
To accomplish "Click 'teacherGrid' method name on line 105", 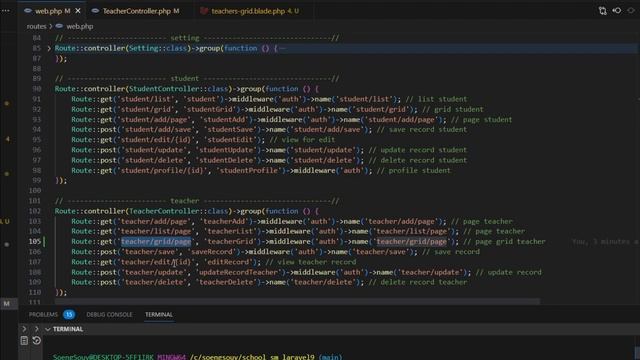I will (x=230, y=242).
